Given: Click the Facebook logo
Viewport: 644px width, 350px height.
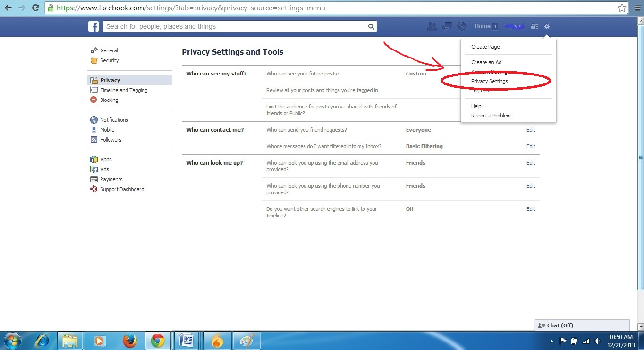Looking at the screenshot, I should point(93,26).
